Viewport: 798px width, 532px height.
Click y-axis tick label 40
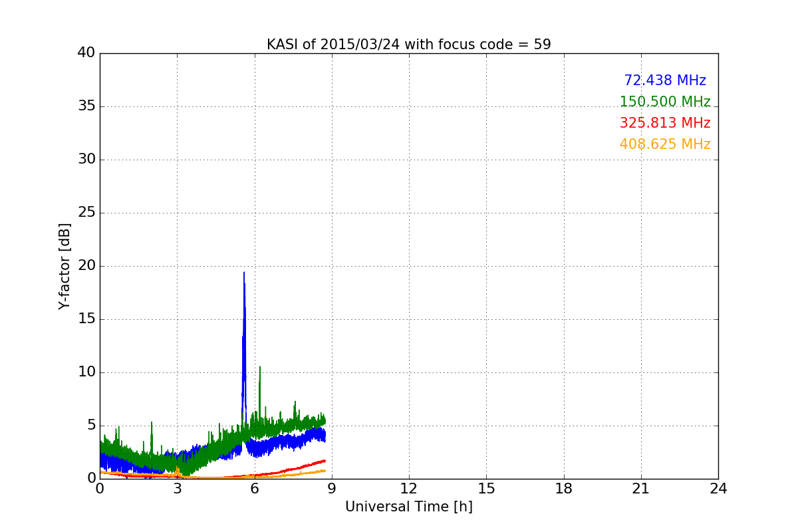point(86,53)
